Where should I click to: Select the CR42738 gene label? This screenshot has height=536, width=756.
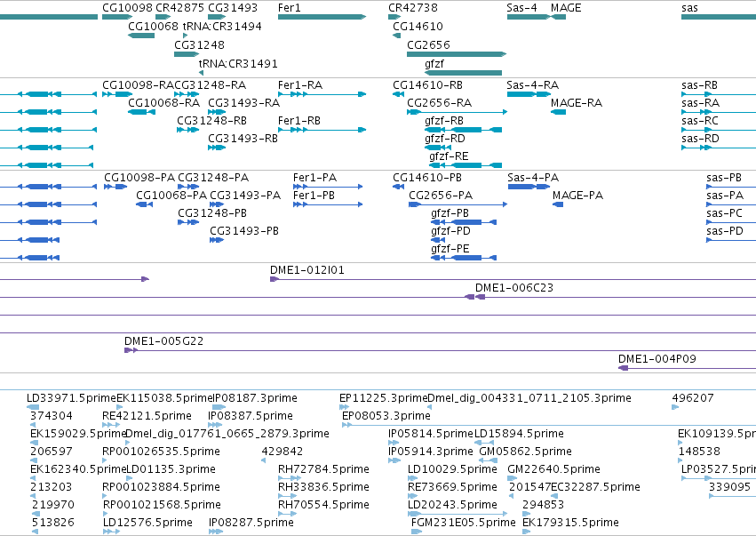[x=413, y=8]
